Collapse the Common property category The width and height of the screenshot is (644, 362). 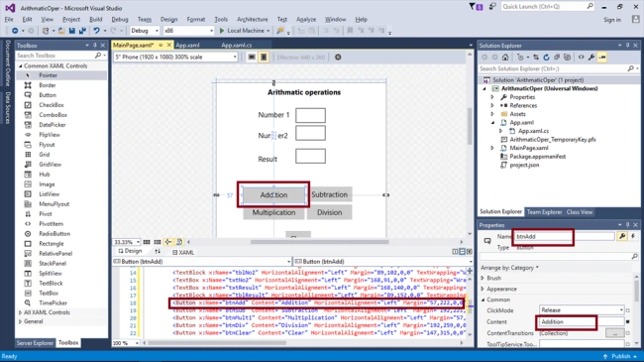pyautogui.click(x=483, y=300)
